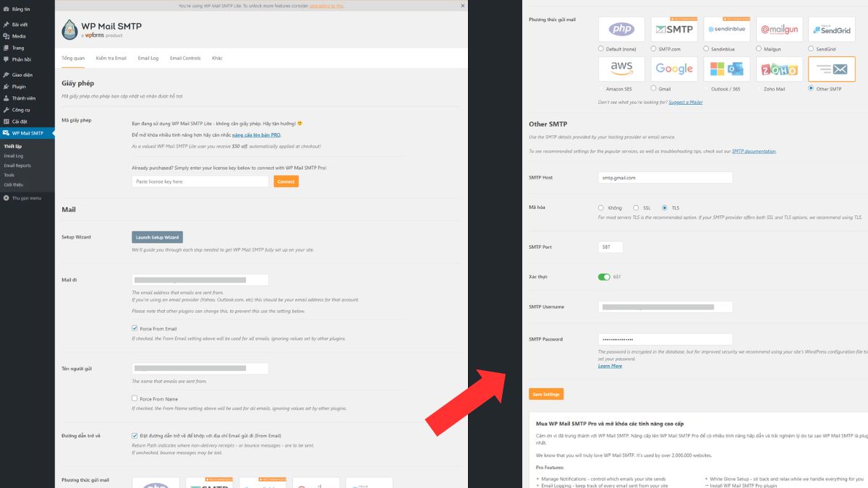Choose the Sendinblue mailer logo tile
This screenshot has height=488, width=868.
[727, 30]
